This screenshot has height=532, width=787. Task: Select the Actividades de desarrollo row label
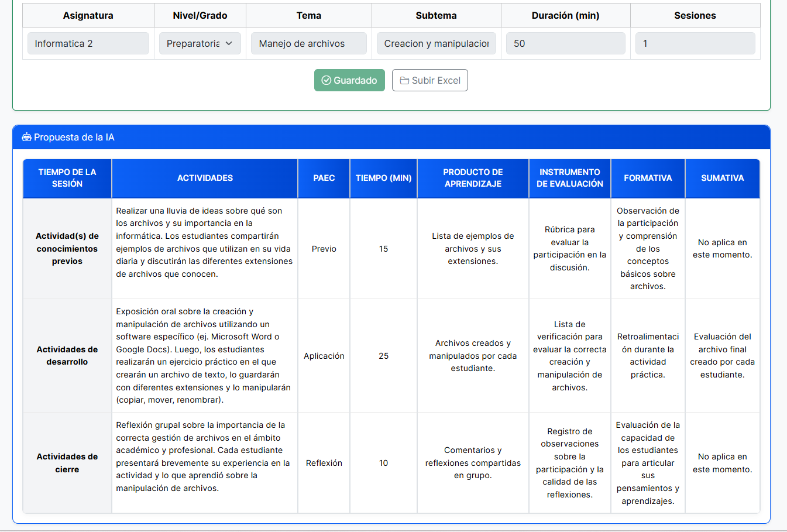pyautogui.click(x=67, y=356)
